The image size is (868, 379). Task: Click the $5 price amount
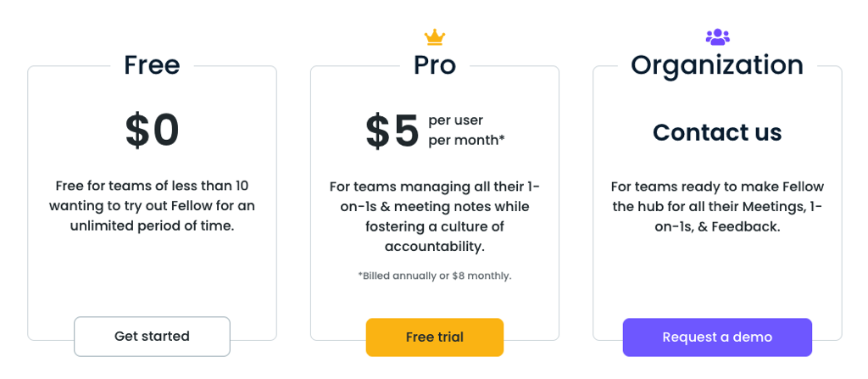point(392,131)
